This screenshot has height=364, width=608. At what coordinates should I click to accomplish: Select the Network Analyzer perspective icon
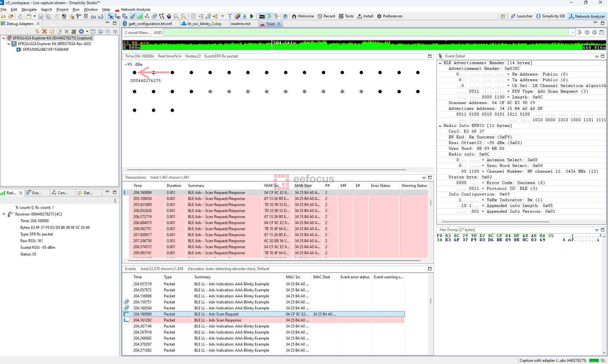pyautogui.click(x=572, y=16)
